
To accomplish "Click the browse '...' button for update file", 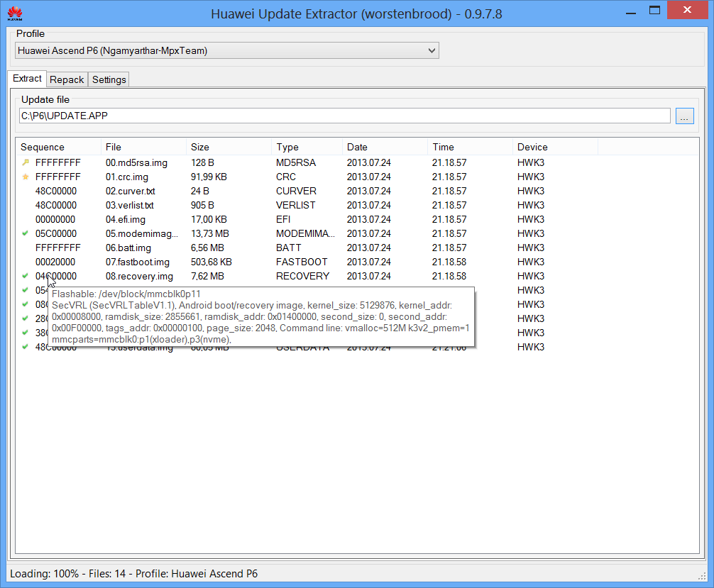I will (684, 116).
